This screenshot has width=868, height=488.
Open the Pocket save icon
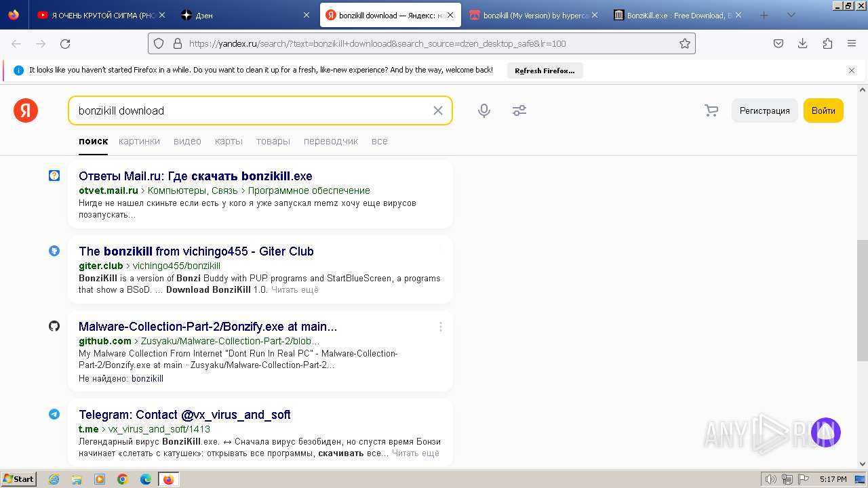tap(778, 43)
